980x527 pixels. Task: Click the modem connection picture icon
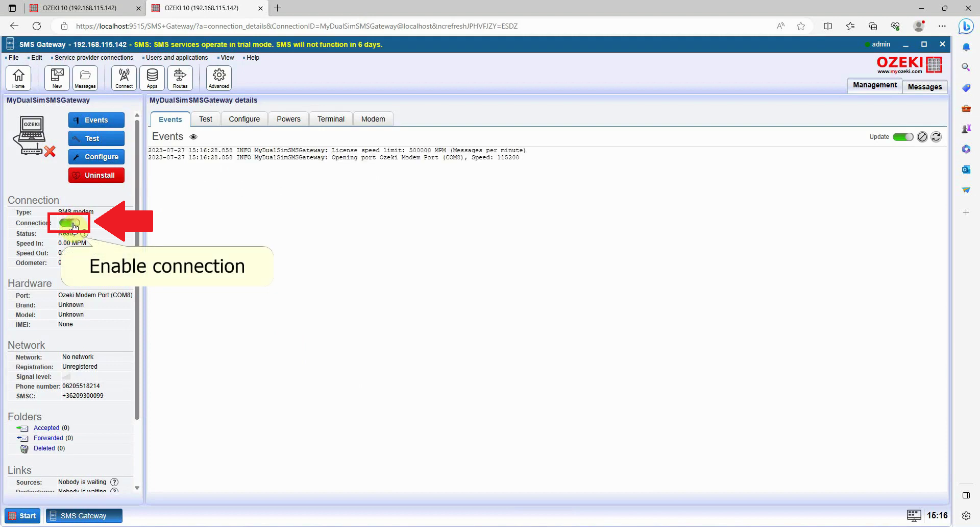coord(34,136)
